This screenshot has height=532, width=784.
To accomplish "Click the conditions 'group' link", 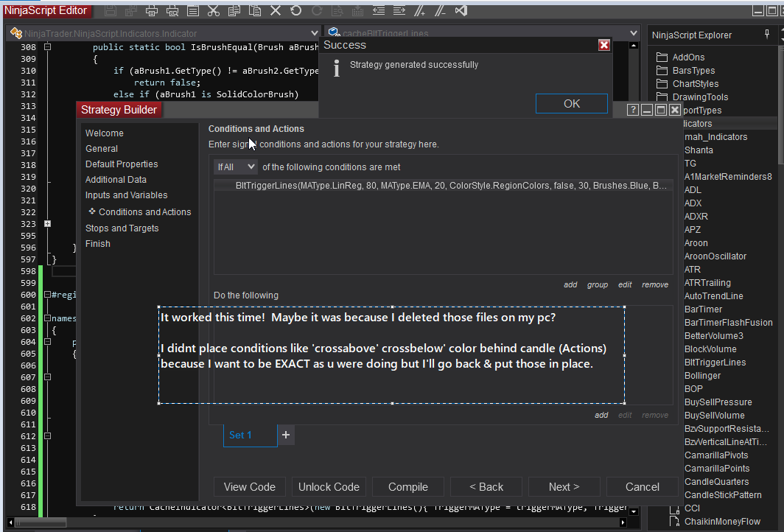I will tap(598, 284).
